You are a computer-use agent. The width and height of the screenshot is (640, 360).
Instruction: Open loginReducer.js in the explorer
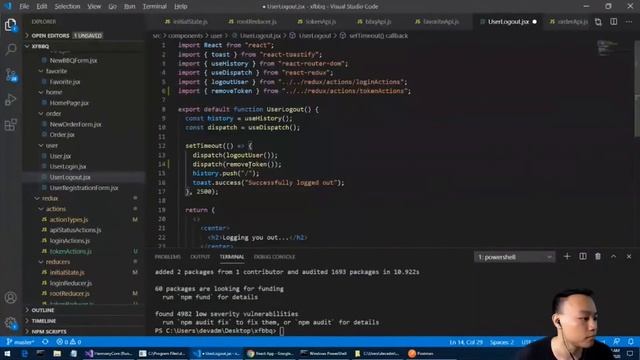pyautogui.click(x=71, y=283)
